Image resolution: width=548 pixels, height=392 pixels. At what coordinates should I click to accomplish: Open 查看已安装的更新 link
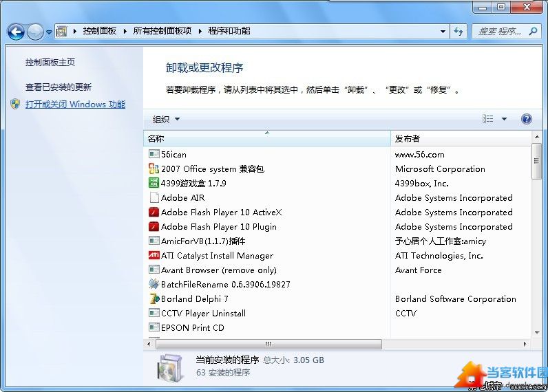pyautogui.click(x=59, y=87)
